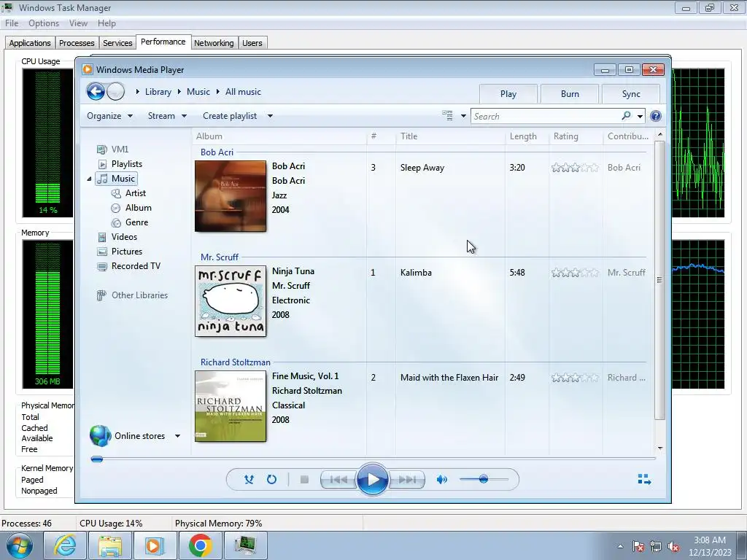This screenshot has height=560, width=747.
Task: Click the playback seek bar handle
Action: click(97, 459)
